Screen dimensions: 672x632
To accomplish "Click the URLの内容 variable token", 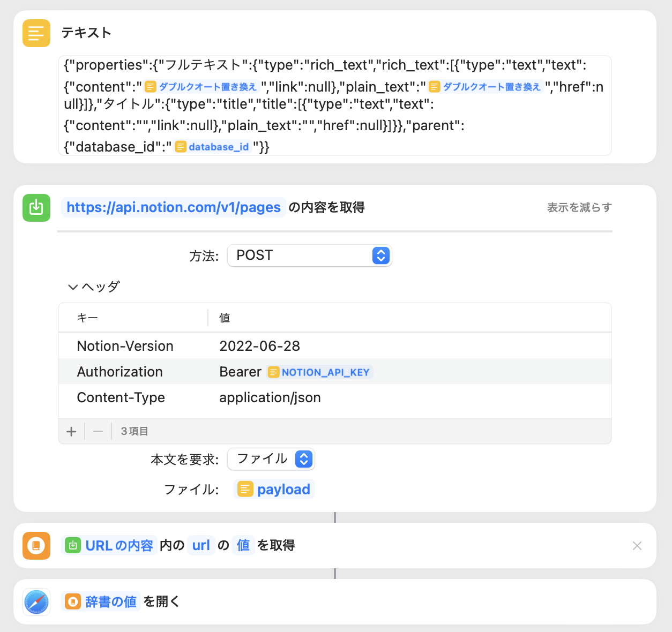I will [109, 545].
